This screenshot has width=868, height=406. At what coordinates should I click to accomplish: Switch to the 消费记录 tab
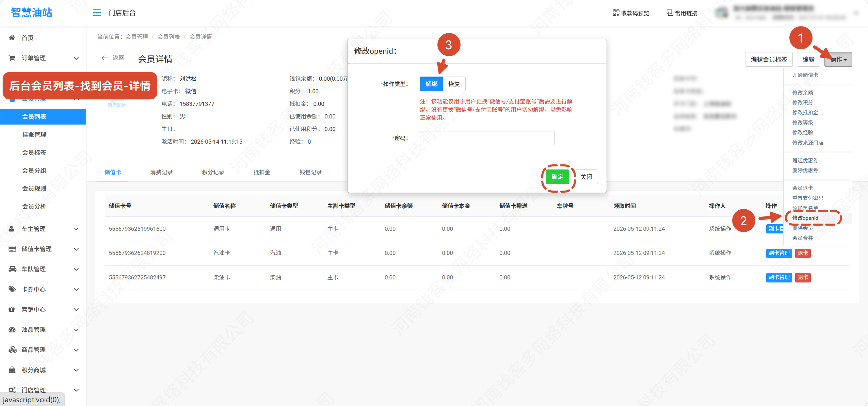161,172
